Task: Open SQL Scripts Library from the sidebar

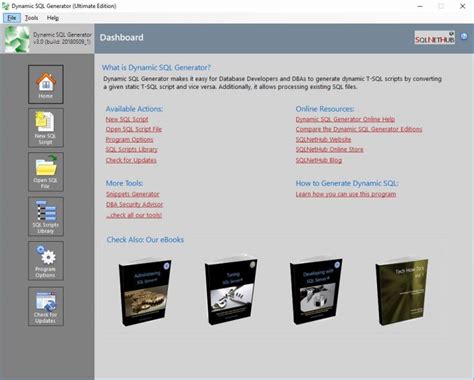Action: [x=46, y=217]
